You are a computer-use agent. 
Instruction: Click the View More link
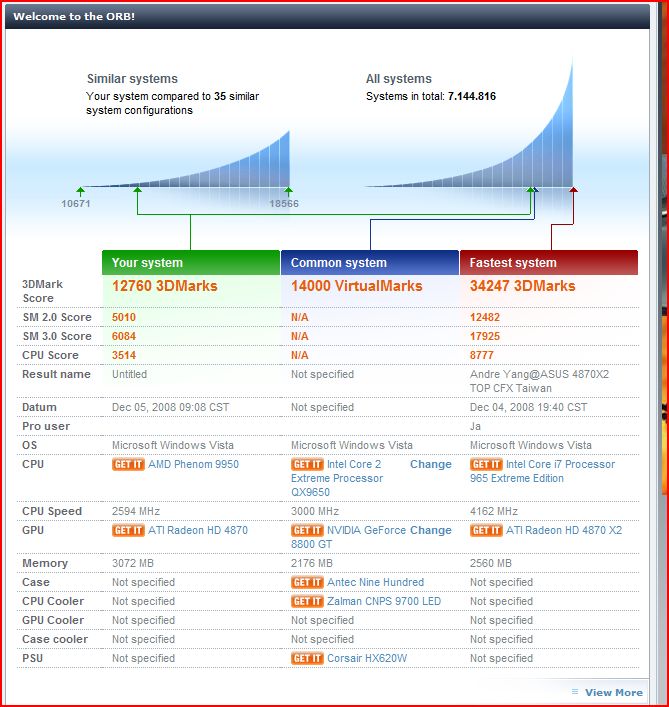point(614,692)
